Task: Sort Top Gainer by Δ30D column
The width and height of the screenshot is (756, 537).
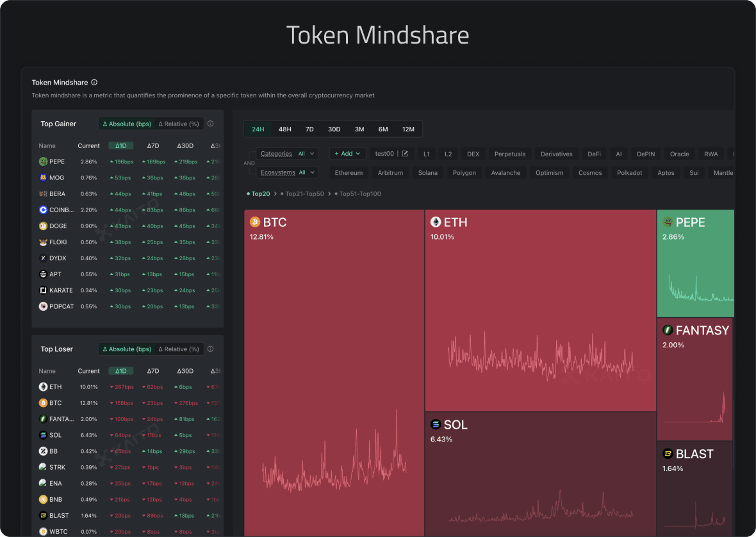Action: [185, 145]
